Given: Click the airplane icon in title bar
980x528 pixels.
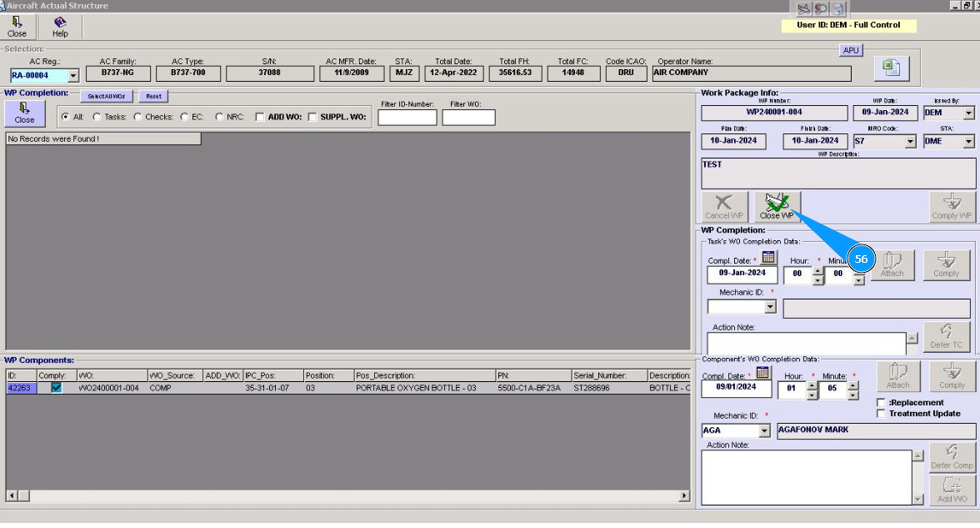Looking at the screenshot, I should [x=803, y=8].
